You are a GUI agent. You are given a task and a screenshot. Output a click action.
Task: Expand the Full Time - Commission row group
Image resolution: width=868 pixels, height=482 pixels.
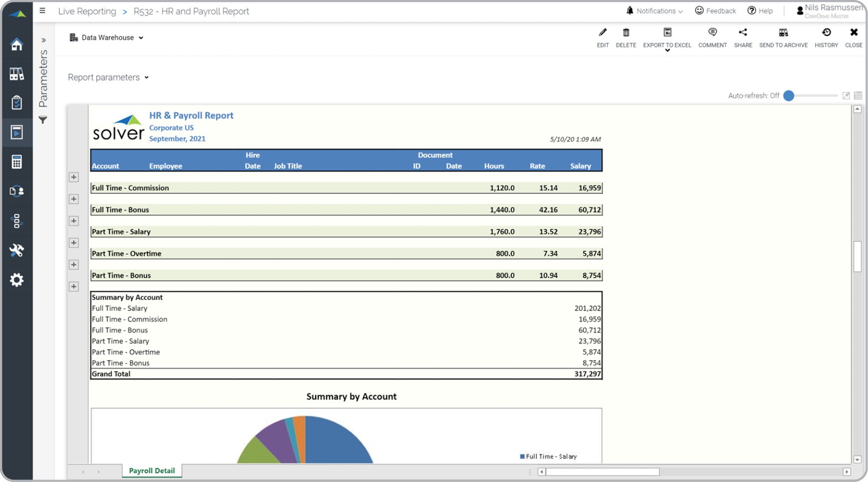[74, 177]
